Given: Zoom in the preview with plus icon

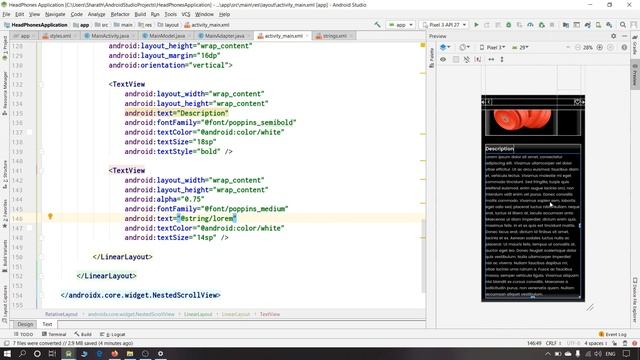Looking at the screenshot, I should (600, 47).
